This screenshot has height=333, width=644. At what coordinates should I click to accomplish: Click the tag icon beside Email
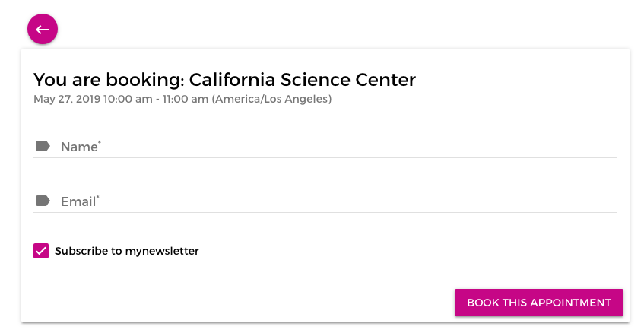point(43,201)
